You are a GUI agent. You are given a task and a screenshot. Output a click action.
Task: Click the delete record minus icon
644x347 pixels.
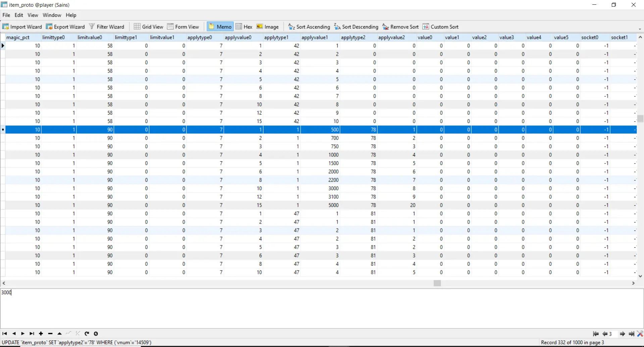point(50,334)
